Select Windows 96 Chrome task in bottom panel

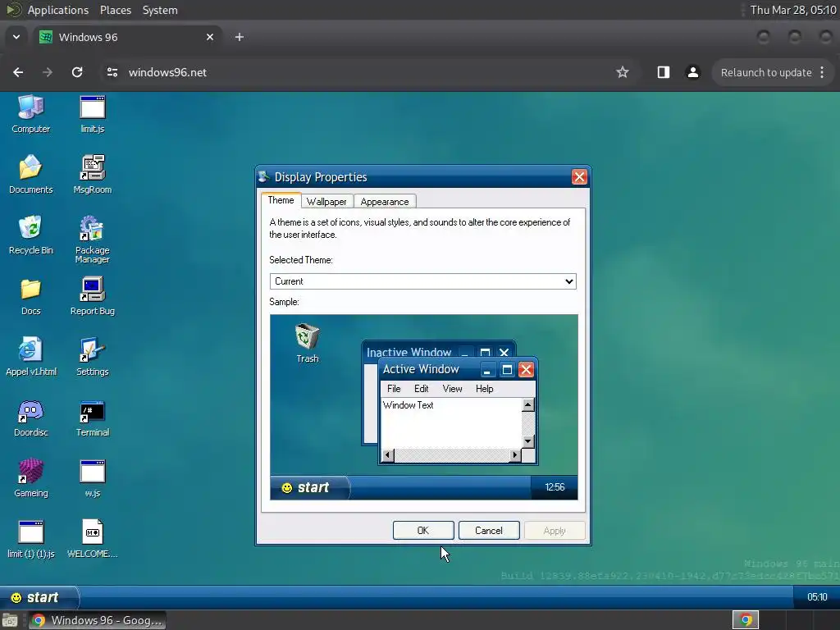click(97, 620)
